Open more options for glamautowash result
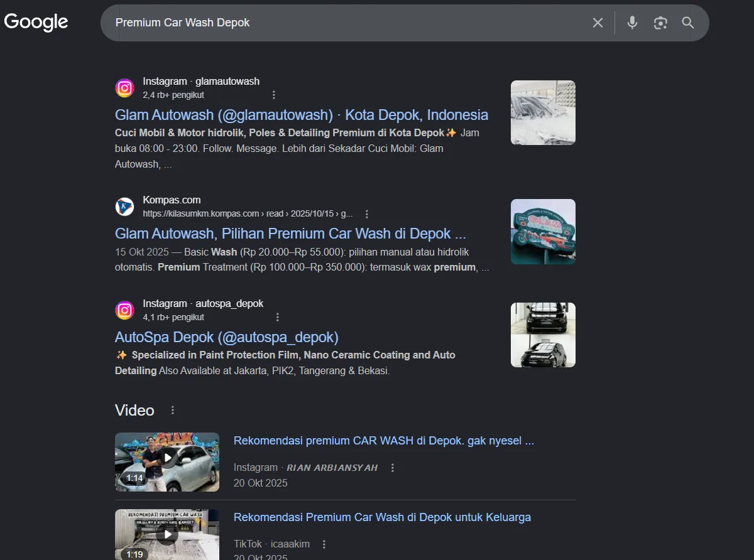 273,95
